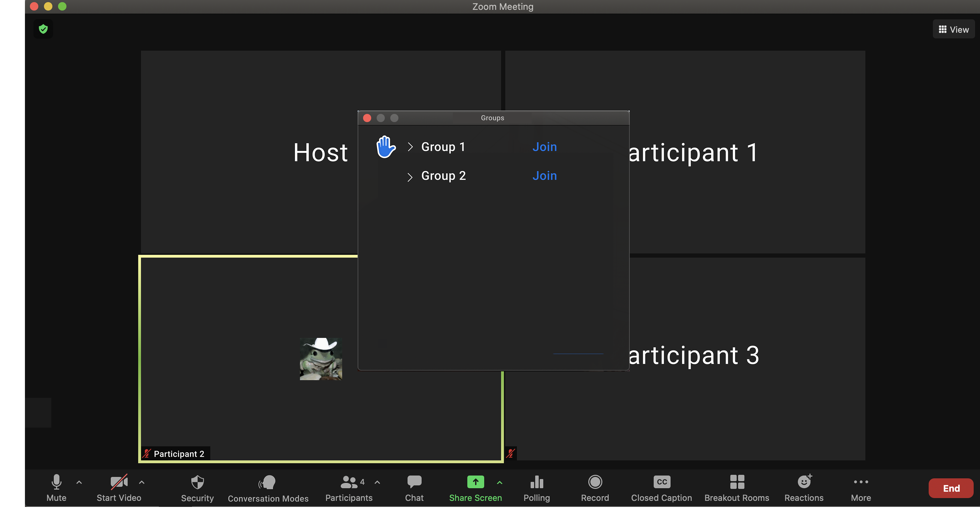Click the Host video tile name
980x516 pixels.
click(x=320, y=153)
